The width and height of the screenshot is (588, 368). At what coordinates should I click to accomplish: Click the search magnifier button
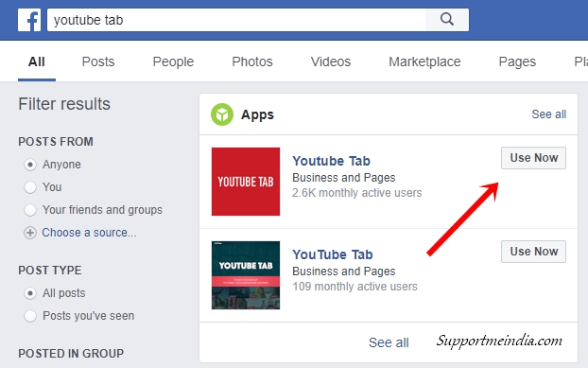[x=447, y=20]
